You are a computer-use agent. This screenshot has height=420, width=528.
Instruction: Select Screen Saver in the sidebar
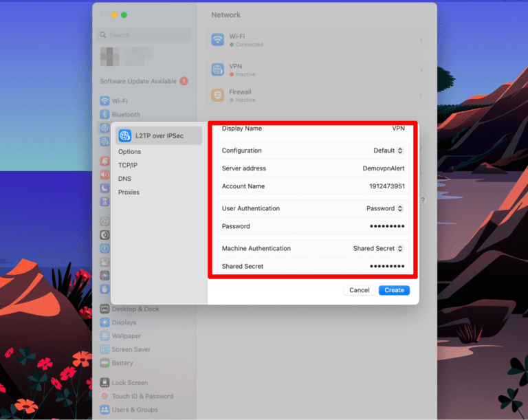(131, 349)
